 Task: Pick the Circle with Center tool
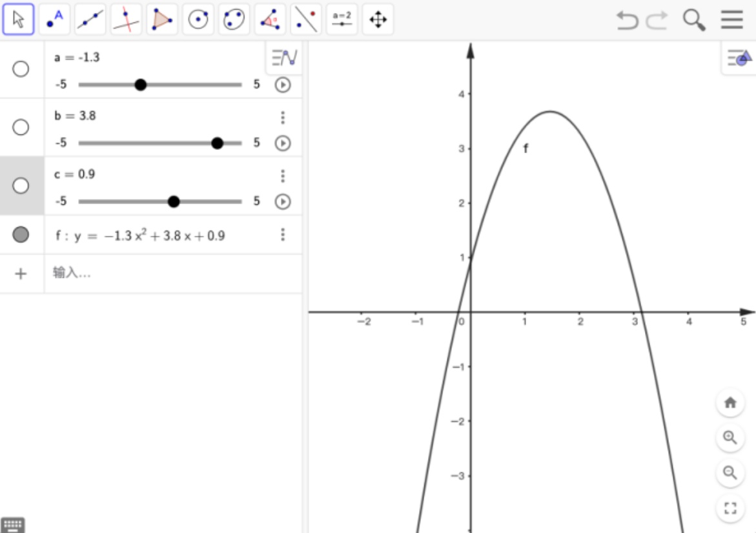[198, 20]
